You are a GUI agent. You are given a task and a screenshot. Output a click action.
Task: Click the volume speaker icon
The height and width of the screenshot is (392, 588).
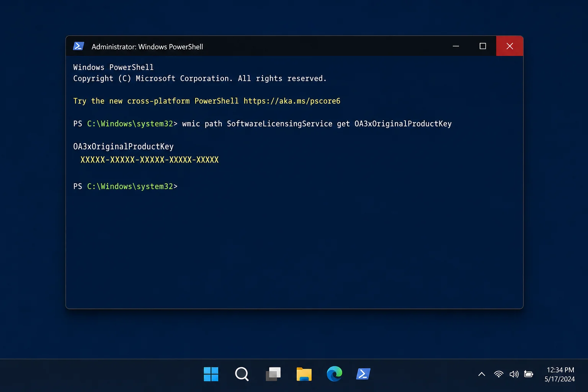click(x=514, y=374)
